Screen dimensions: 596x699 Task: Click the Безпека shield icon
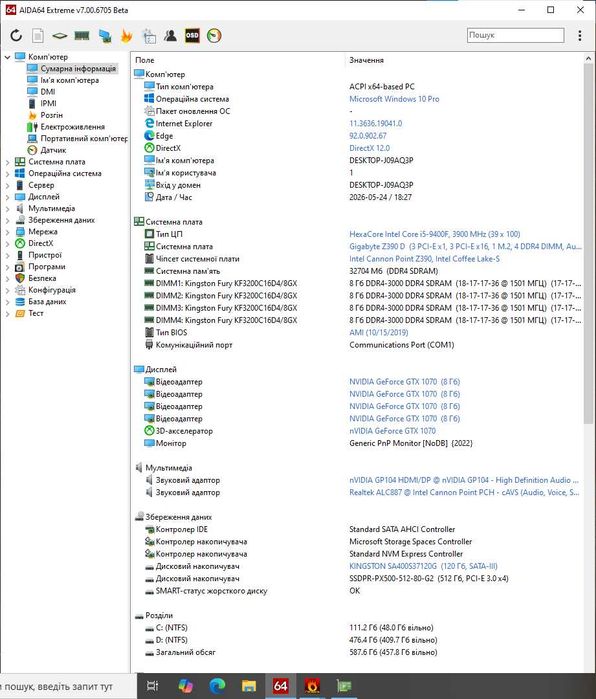point(20,278)
